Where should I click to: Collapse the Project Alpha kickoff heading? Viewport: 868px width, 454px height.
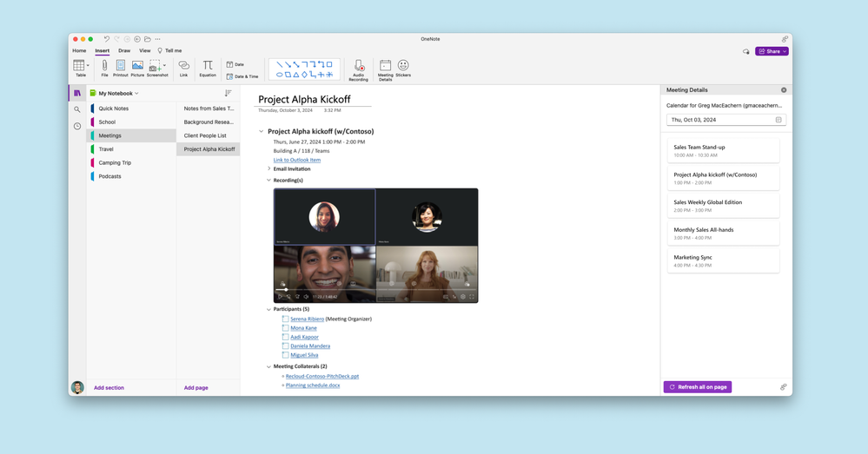pyautogui.click(x=262, y=132)
